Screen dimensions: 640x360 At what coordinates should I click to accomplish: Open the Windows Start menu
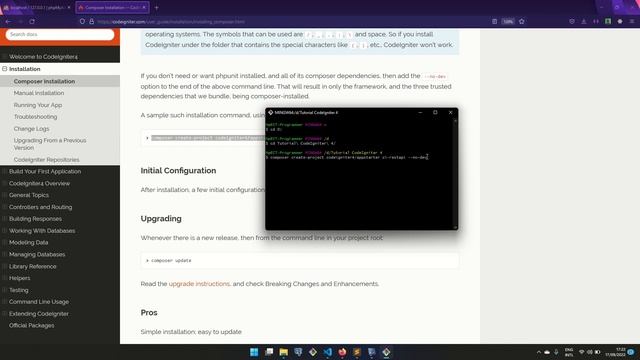(x=254, y=352)
